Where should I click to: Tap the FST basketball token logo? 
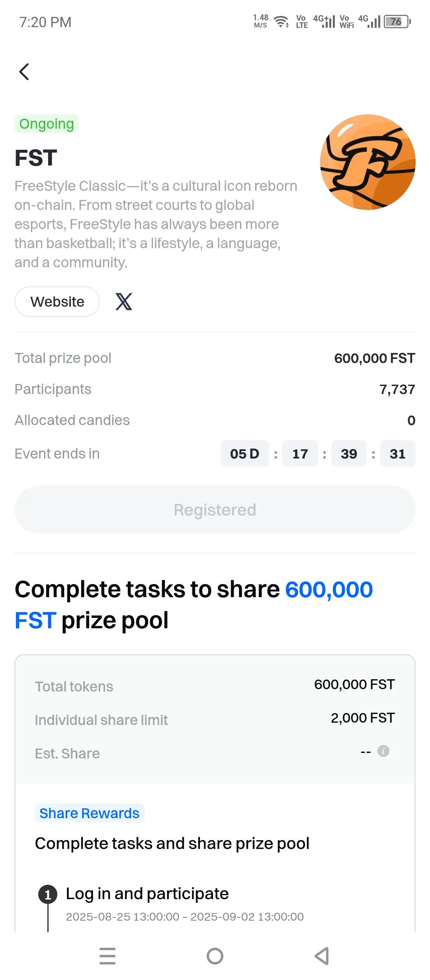click(368, 162)
